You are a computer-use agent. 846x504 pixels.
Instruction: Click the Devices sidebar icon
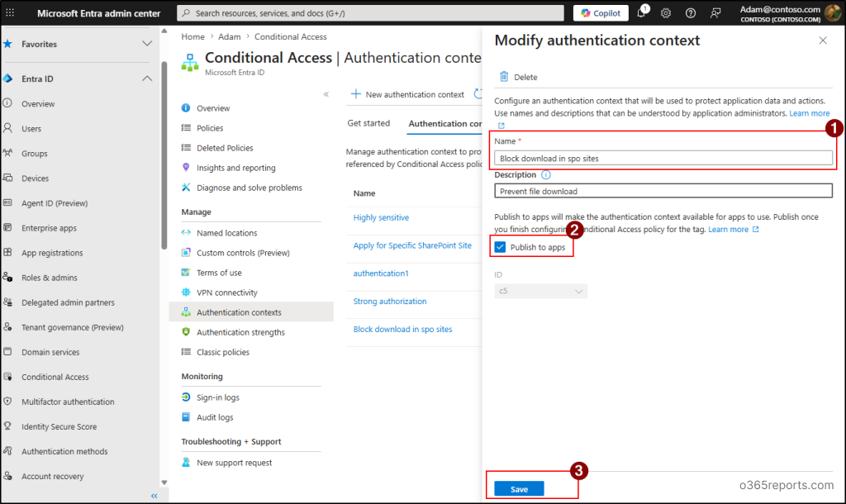point(7,178)
